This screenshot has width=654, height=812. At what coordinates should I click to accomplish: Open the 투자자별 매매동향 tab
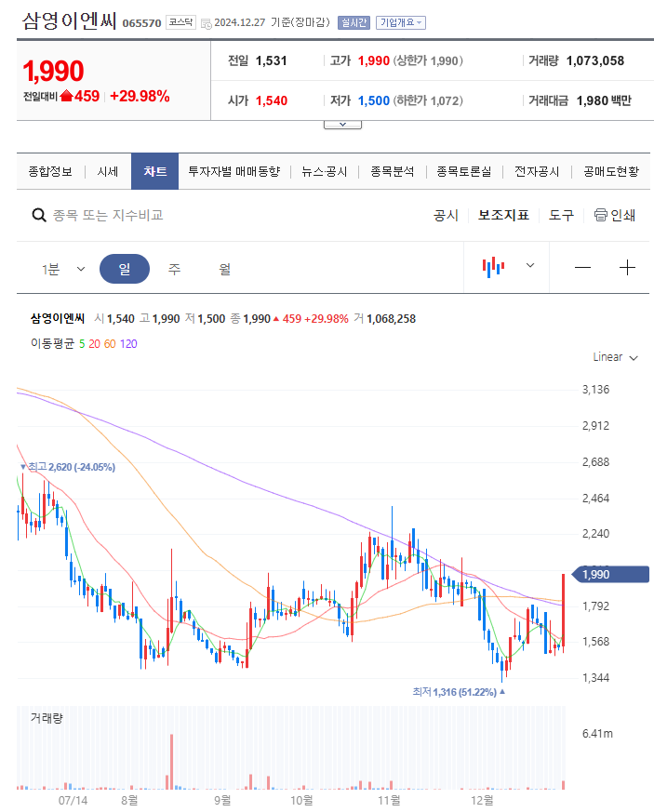[x=234, y=171]
